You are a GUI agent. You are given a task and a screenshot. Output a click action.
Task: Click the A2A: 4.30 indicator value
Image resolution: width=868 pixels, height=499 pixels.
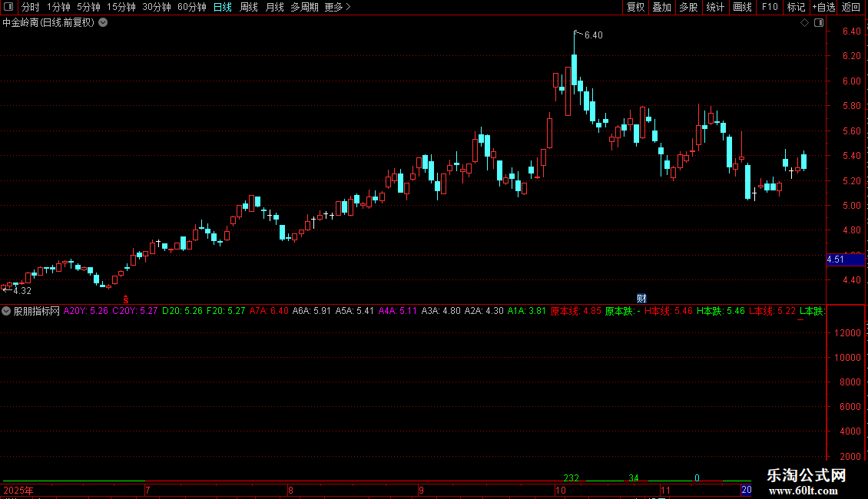484,312
